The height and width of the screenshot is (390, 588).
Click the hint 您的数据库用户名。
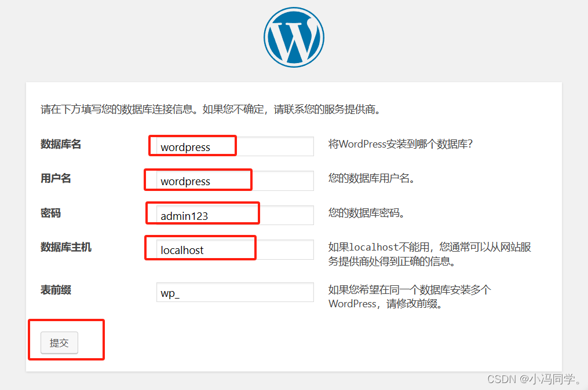[371, 178]
